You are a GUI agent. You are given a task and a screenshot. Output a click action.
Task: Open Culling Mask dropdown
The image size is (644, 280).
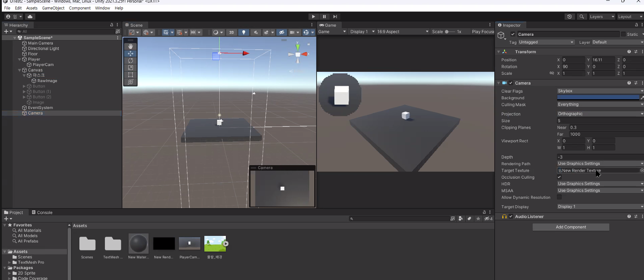tap(600, 104)
